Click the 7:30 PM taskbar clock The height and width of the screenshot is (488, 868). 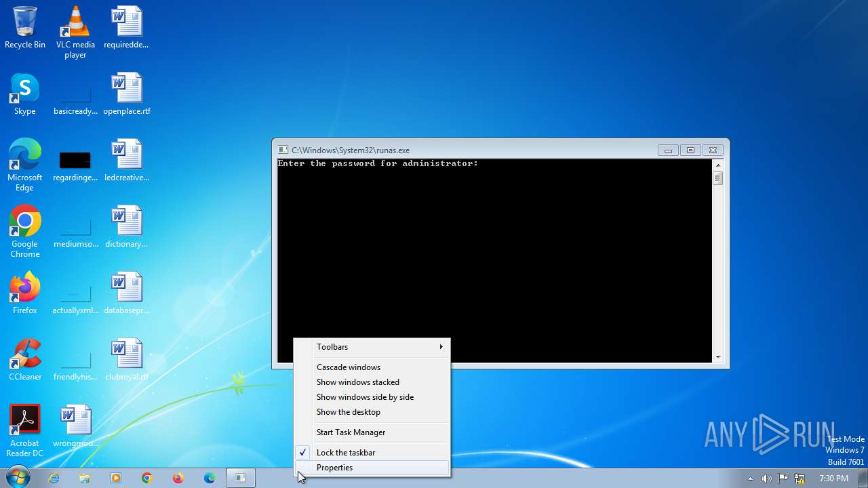point(833,479)
